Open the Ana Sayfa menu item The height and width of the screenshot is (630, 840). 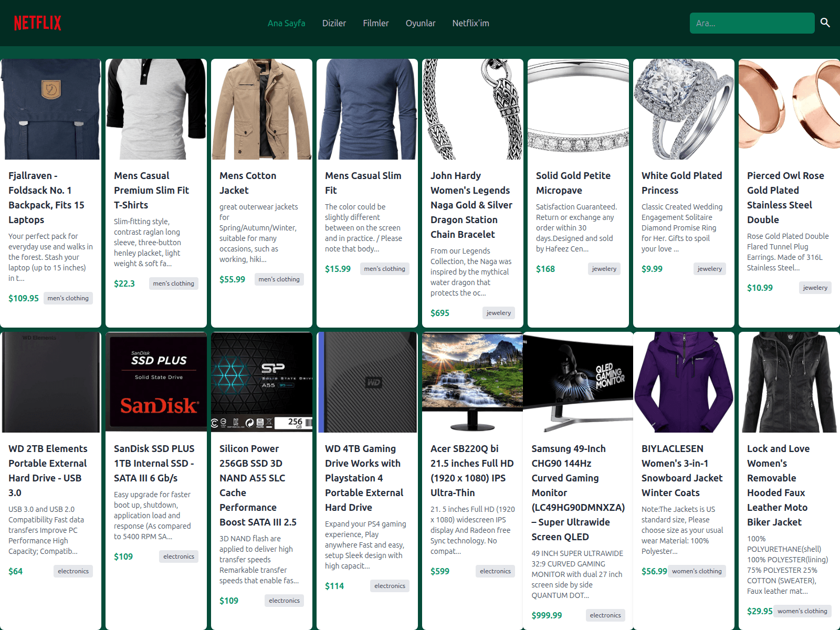[x=286, y=23]
